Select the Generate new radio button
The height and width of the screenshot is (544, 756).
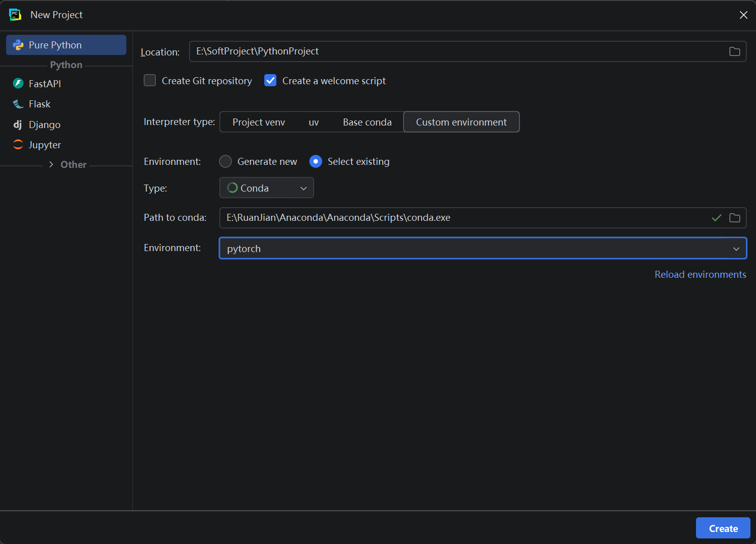225,161
